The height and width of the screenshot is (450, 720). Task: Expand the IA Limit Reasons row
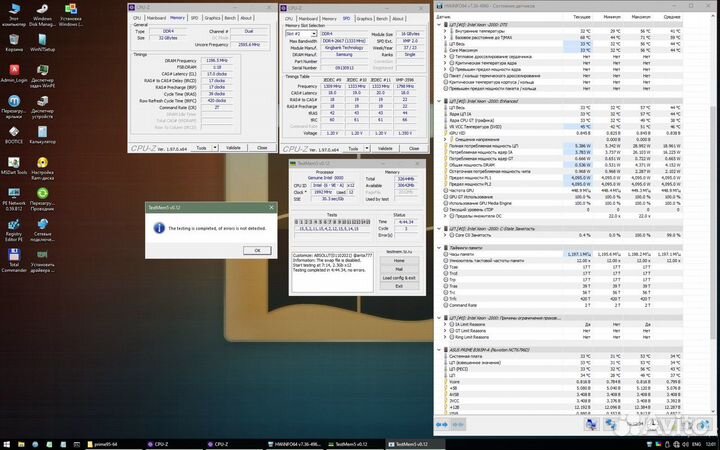pyautogui.click(x=445, y=324)
